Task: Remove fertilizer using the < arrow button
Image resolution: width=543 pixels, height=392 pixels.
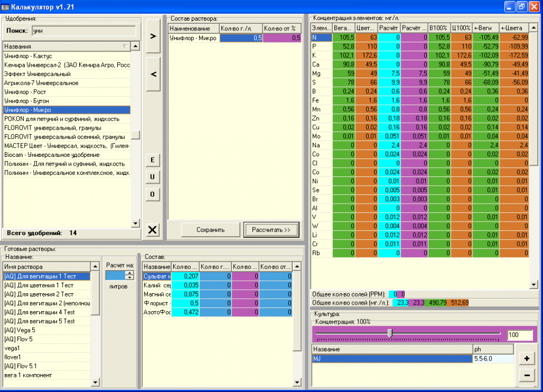Action: pos(153,74)
